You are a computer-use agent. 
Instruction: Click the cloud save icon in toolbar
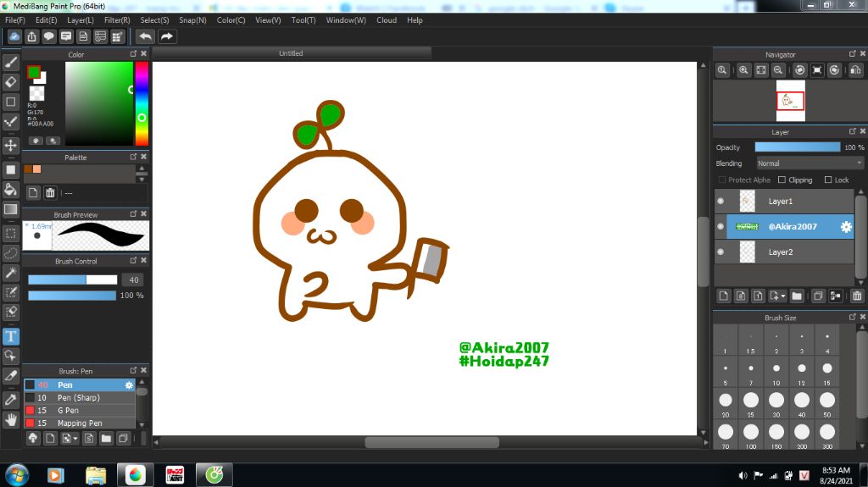pos(14,36)
